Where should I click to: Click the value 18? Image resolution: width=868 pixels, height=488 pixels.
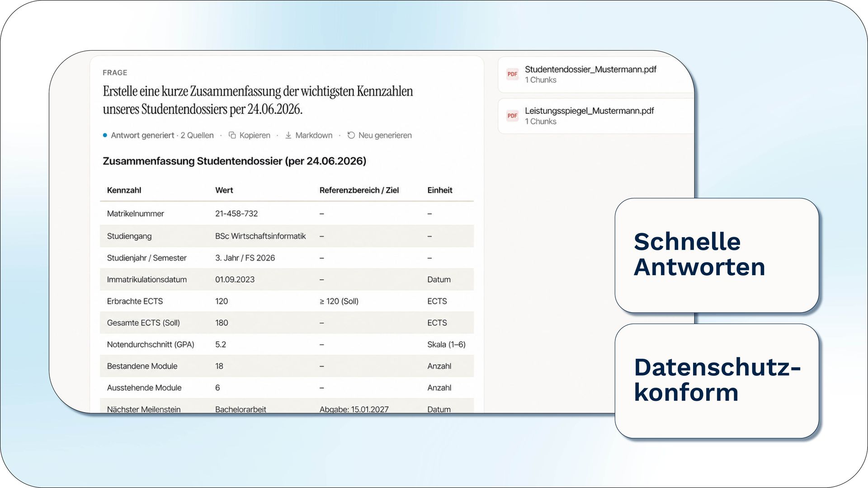(219, 366)
